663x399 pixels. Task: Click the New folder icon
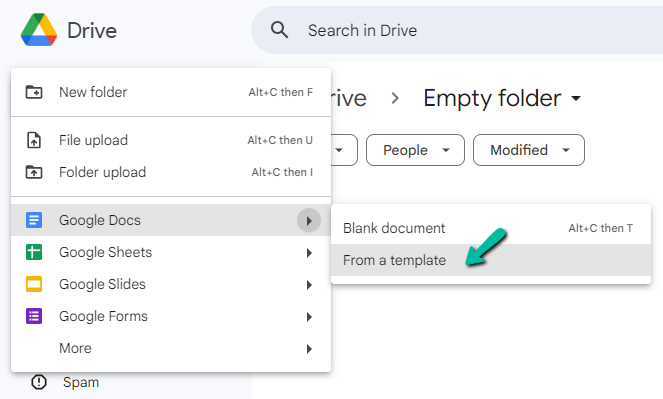click(x=34, y=92)
